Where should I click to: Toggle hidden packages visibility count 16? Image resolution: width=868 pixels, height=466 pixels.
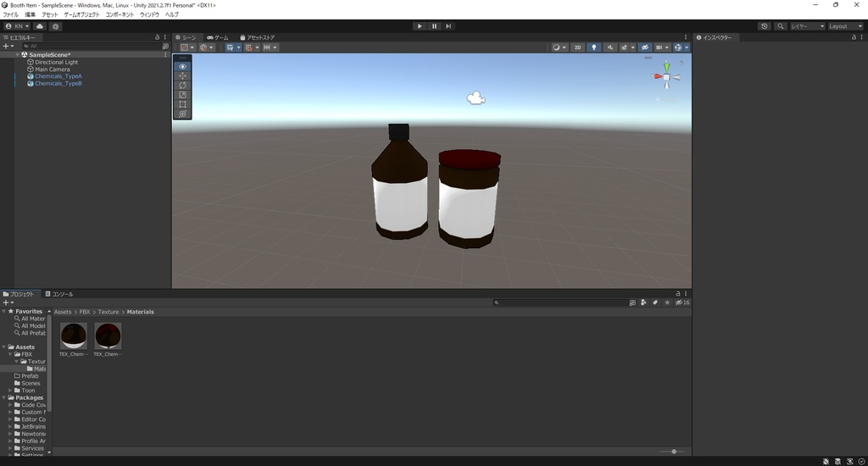pyautogui.click(x=682, y=302)
